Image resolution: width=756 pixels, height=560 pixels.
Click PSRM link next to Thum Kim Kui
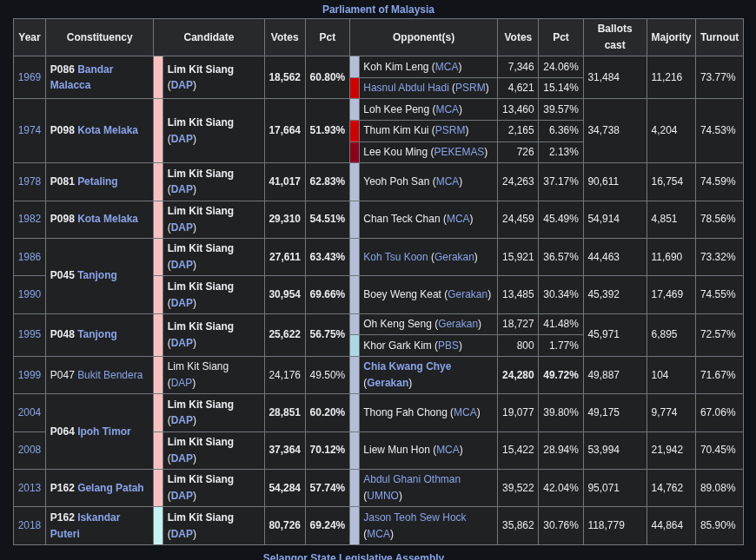(x=450, y=130)
